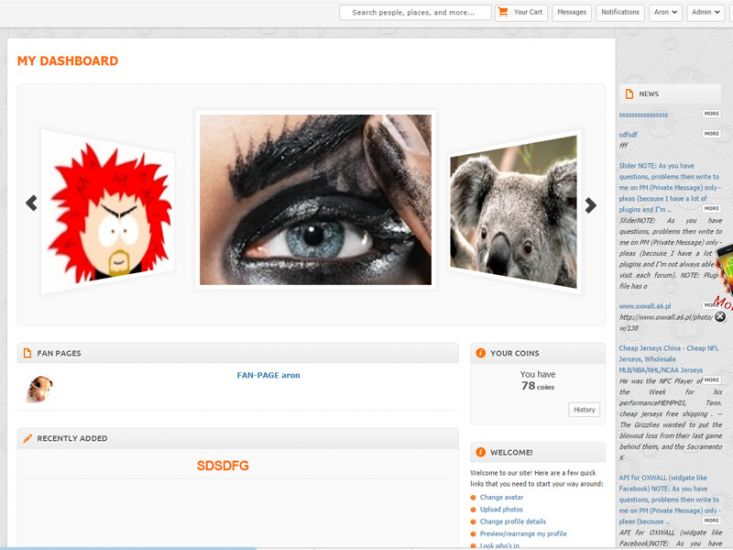Click the Change avatar link
The height and width of the screenshot is (550, 733).
point(501,497)
